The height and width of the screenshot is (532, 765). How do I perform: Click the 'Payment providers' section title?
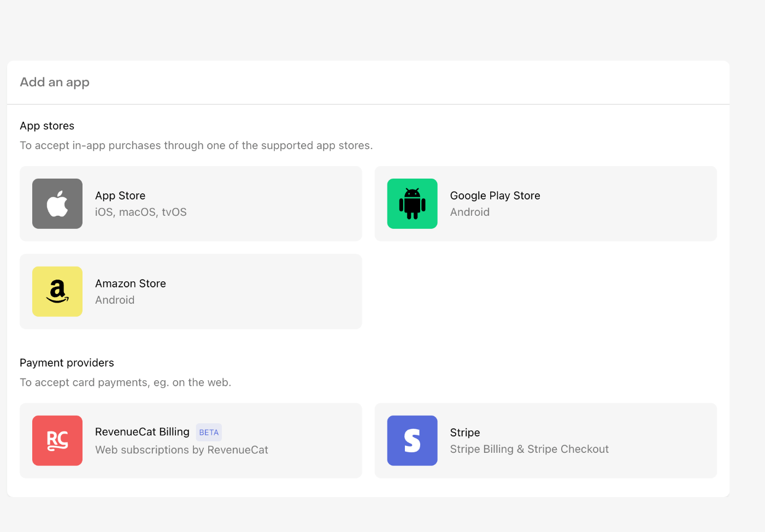coord(67,363)
